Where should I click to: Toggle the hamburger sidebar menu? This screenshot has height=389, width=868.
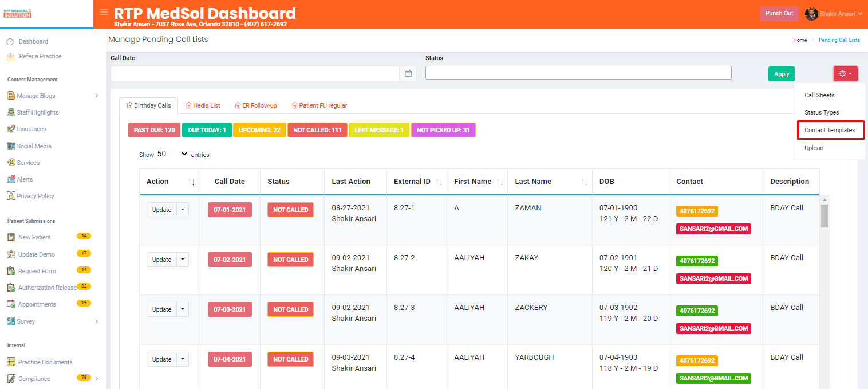tap(104, 12)
